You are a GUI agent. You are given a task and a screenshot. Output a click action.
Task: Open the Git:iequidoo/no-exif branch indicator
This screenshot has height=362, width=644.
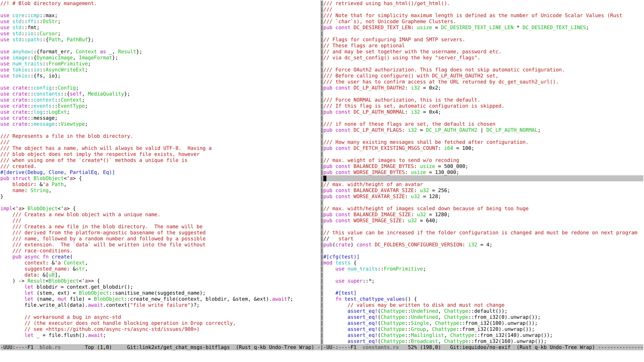480,347
